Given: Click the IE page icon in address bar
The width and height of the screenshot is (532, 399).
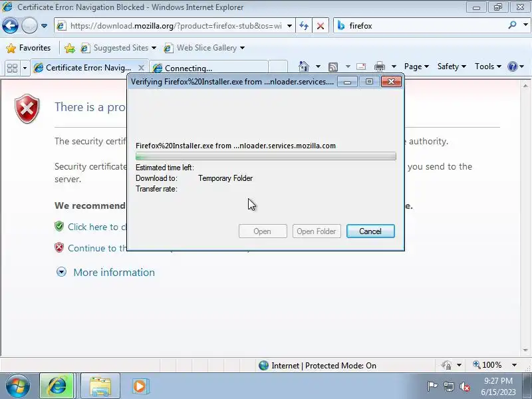Looking at the screenshot, I should [61, 26].
